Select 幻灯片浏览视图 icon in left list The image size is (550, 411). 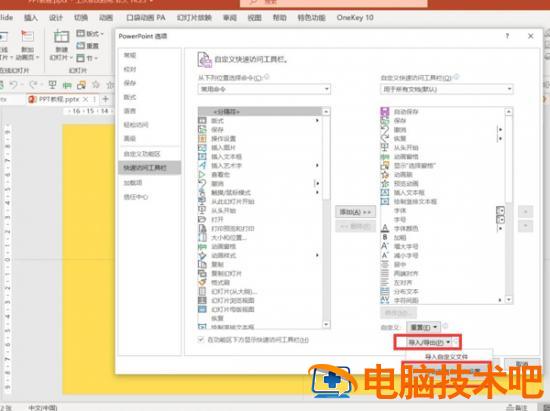pos(202,300)
